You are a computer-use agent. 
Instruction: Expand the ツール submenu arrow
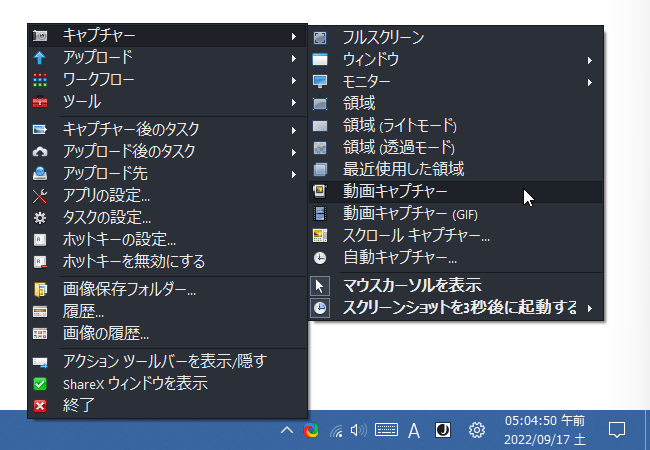(x=293, y=102)
